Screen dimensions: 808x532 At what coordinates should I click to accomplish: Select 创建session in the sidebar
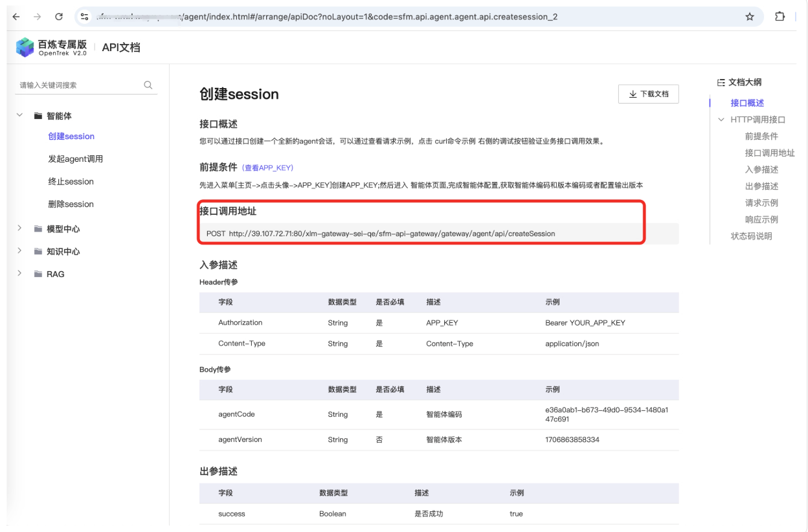[71, 137]
